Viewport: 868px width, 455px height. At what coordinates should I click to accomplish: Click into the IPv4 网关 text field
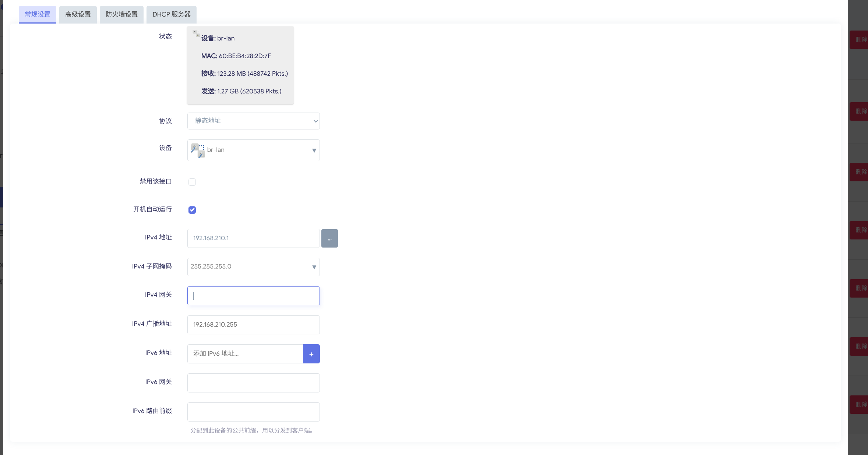pos(253,296)
